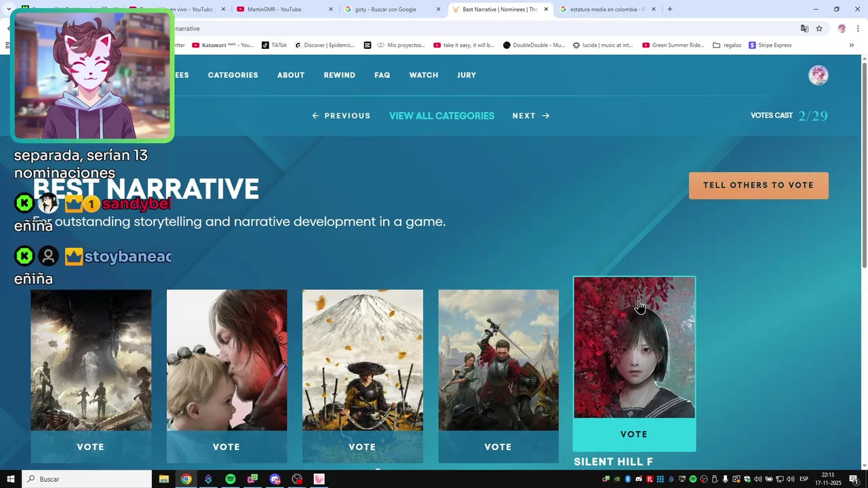Click the USB safely remove hardware tray icon

point(715,479)
